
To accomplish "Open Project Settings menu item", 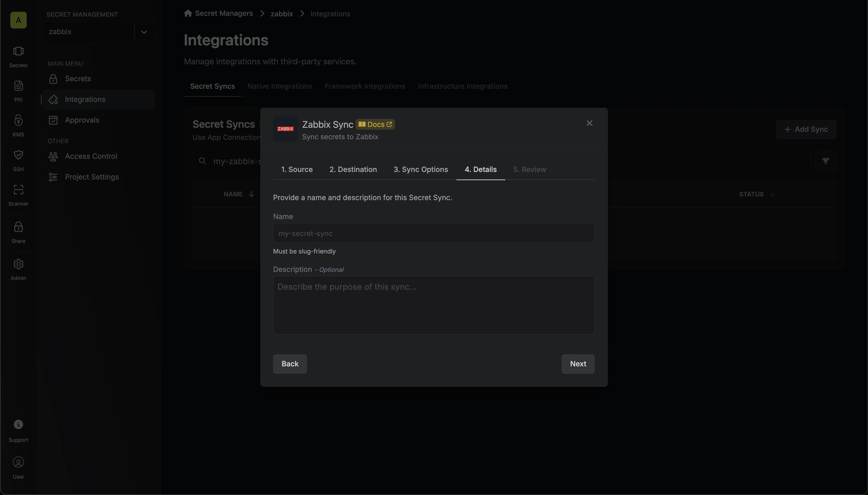I will tap(98, 177).
